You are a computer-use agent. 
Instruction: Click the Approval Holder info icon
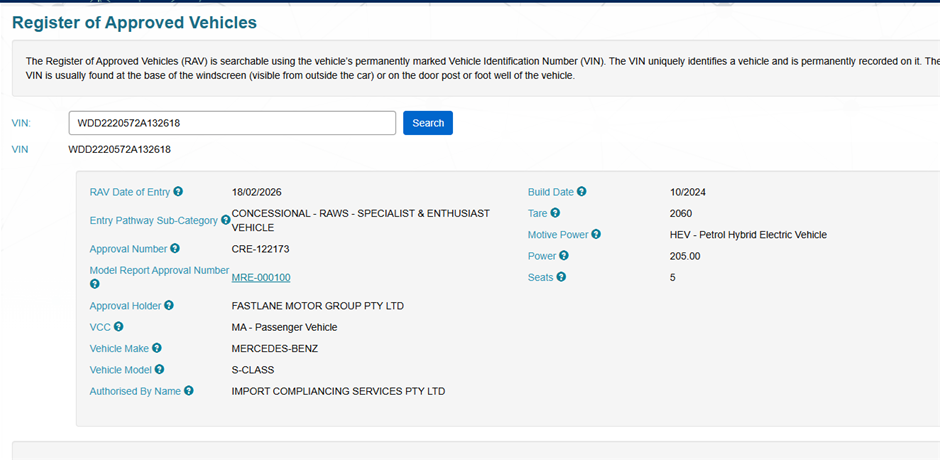(168, 306)
